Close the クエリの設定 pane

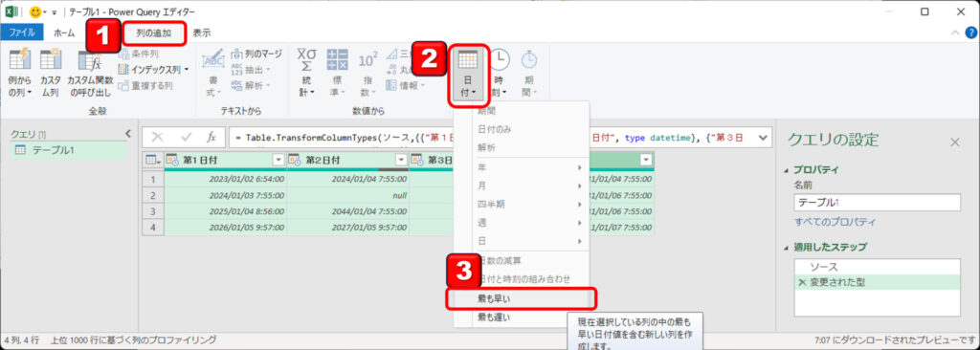coord(954,142)
